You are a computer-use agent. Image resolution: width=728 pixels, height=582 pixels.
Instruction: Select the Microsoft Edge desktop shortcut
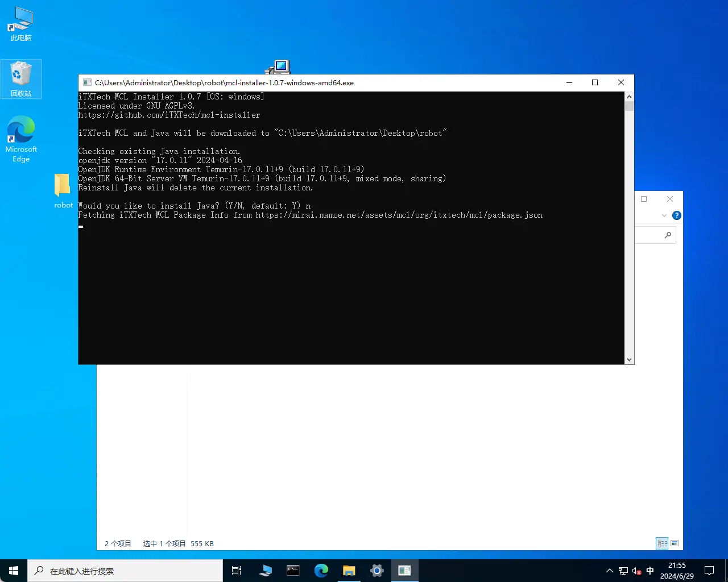[x=21, y=139]
